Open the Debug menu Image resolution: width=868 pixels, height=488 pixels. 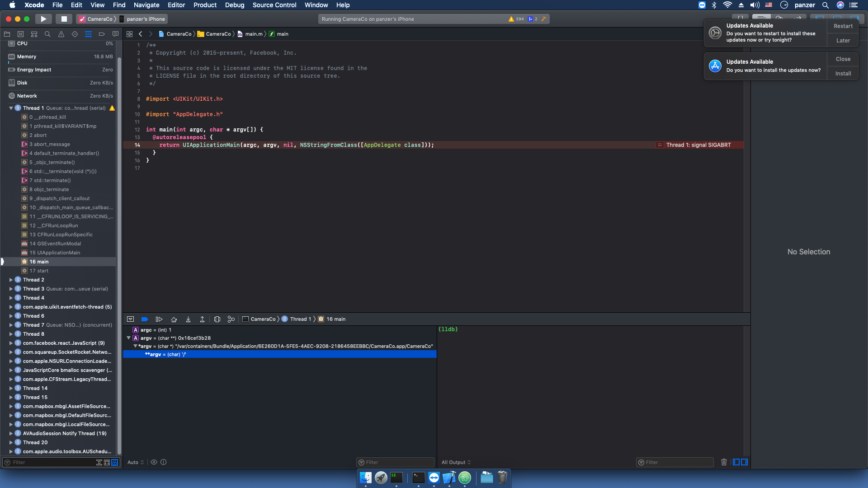[235, 5]
